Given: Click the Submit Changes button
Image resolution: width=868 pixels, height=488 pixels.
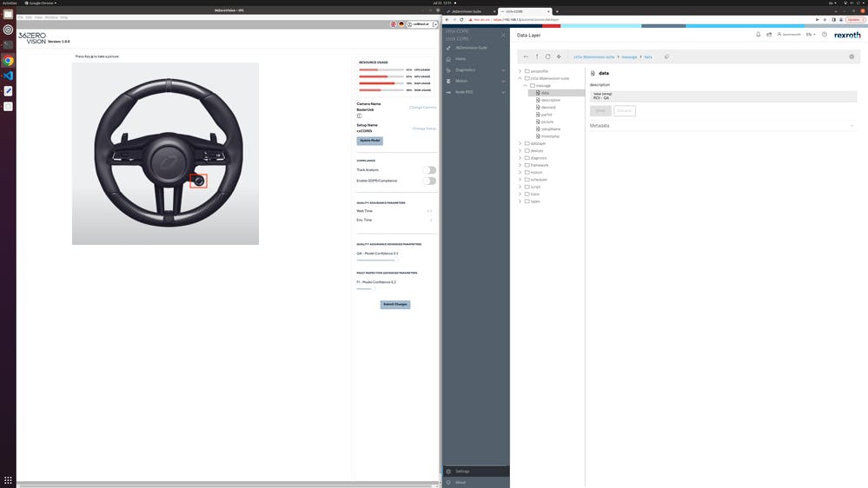Looking at the screenshot, I should [x=394, y=305].
